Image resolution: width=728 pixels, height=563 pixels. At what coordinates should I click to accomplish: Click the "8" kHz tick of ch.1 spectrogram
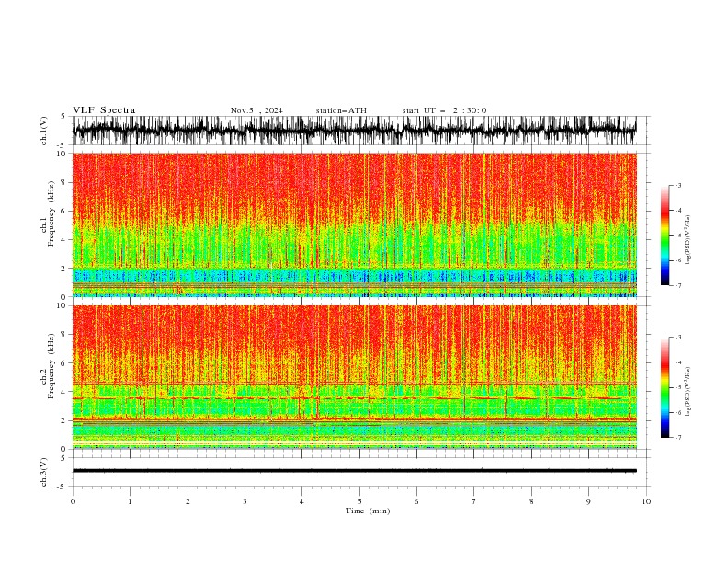[63, 182]
